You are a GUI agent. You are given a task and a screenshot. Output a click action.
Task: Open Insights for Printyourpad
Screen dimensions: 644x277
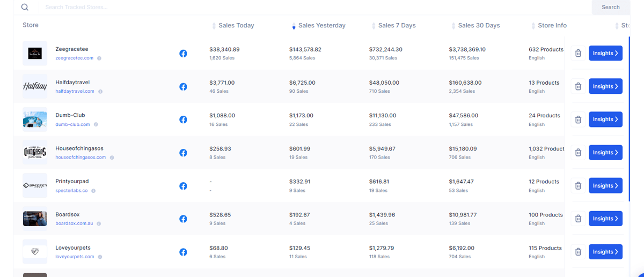[x=605, y=185]
